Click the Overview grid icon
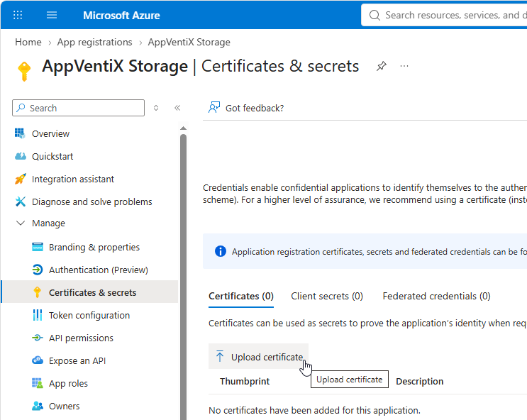Image resolution: width=527 pixels, height=420 pixels. [x=20, y=133]
